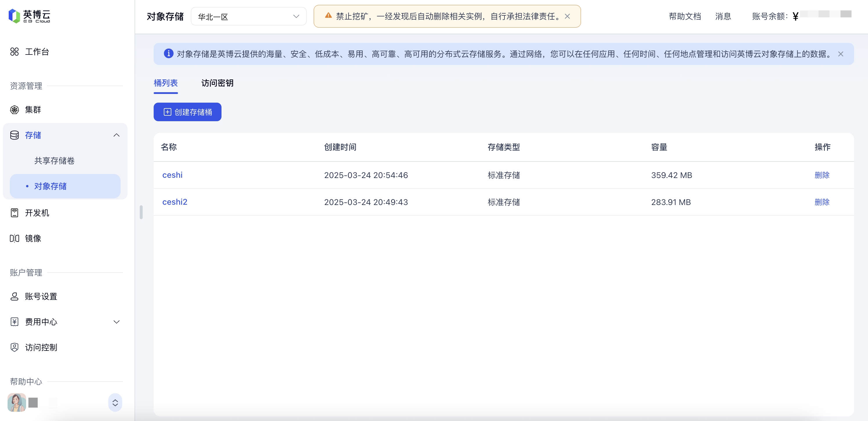Screen dimensions: 868x421
Task: Click the 容量 column header
Action: 659,147
